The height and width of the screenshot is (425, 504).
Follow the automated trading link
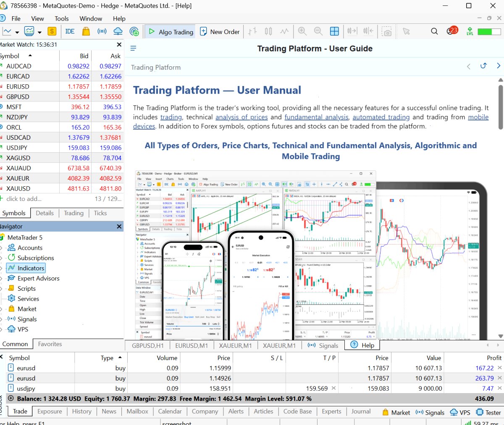(381, 117)
